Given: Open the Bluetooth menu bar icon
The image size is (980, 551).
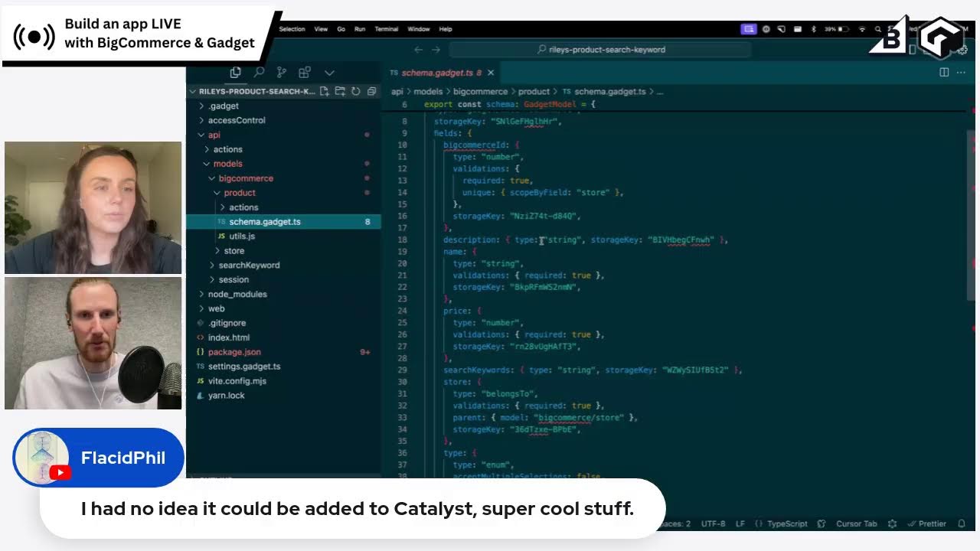Looking at the screenshot, I should (814, 29).
